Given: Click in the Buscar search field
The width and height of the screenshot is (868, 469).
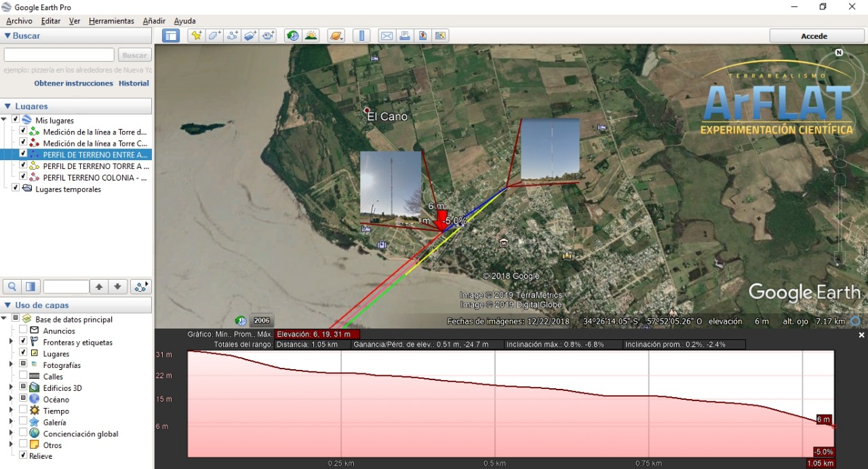Looking at the screenshot, I should coord(59,55).
